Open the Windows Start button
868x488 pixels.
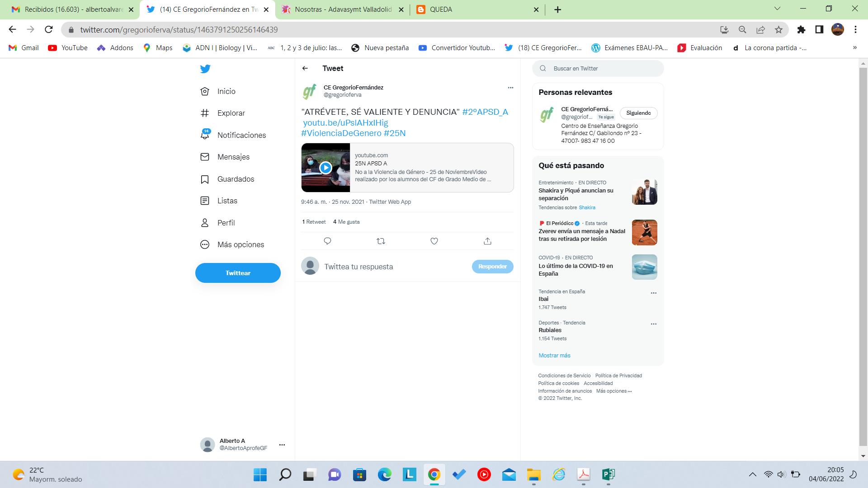(x=260, y=474)
